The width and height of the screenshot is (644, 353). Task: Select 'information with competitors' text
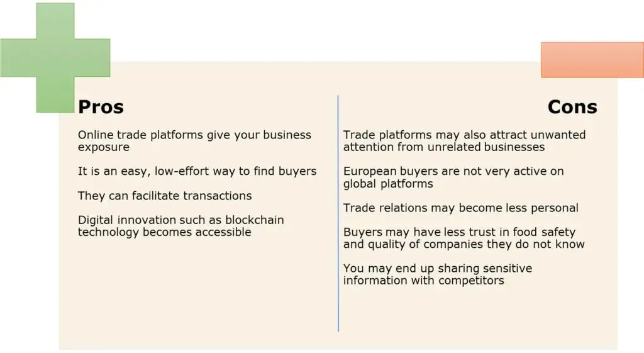[423, 281]
